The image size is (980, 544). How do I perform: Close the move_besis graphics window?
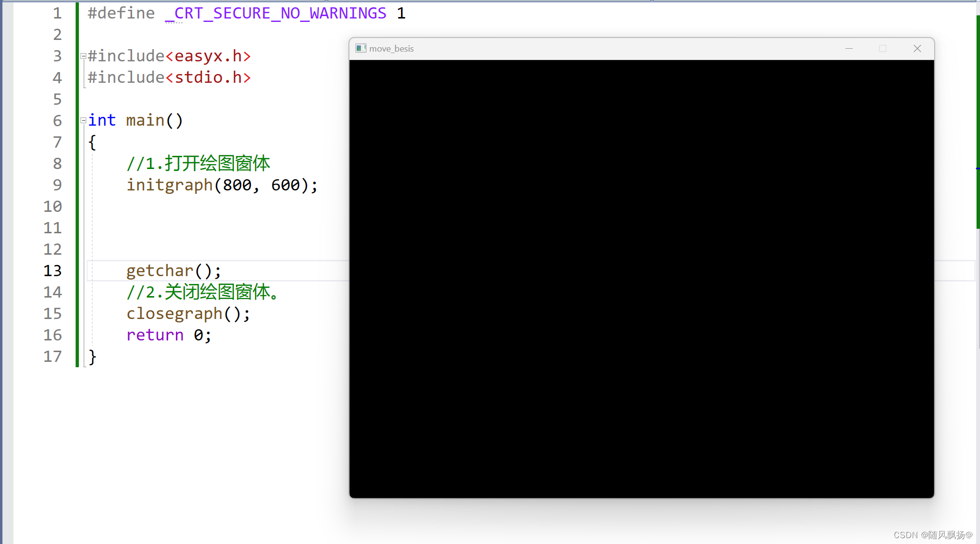(917, 48)
